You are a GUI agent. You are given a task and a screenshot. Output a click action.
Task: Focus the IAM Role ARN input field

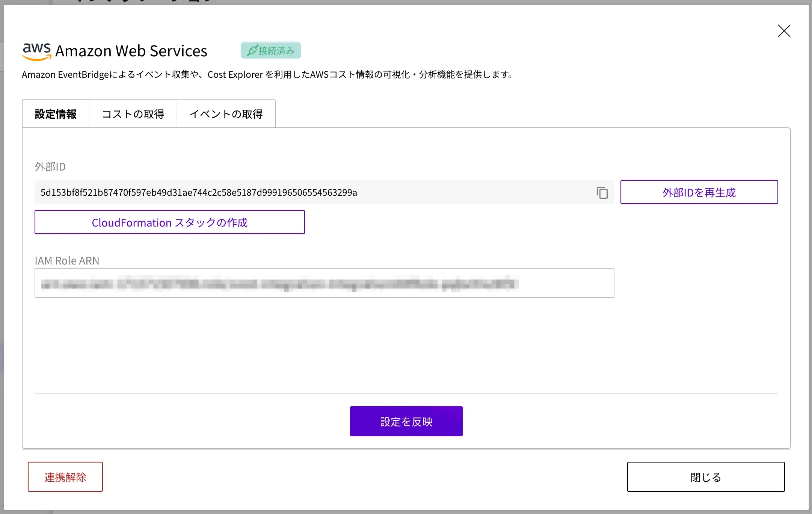[x=324, y=283]
